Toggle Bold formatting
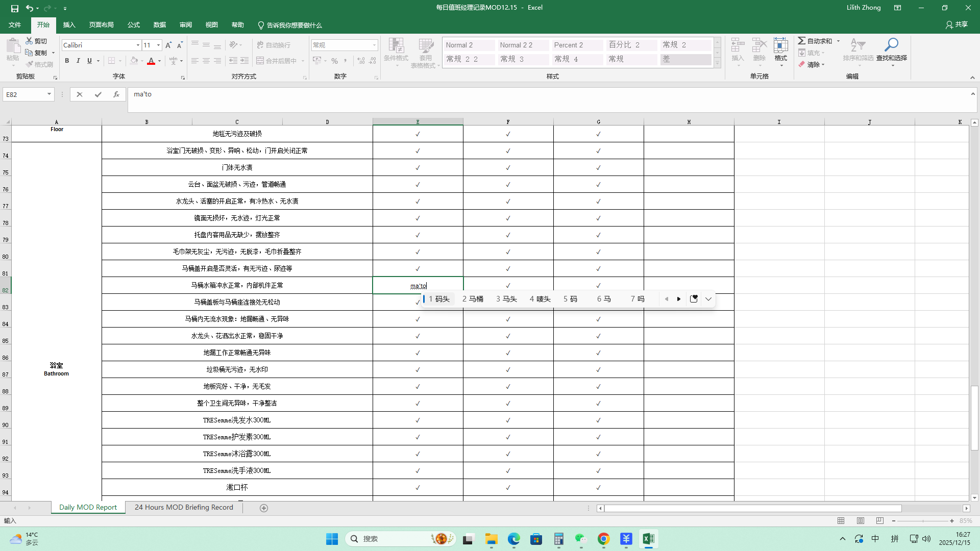980x551 pixels. (x=67, y=61)
